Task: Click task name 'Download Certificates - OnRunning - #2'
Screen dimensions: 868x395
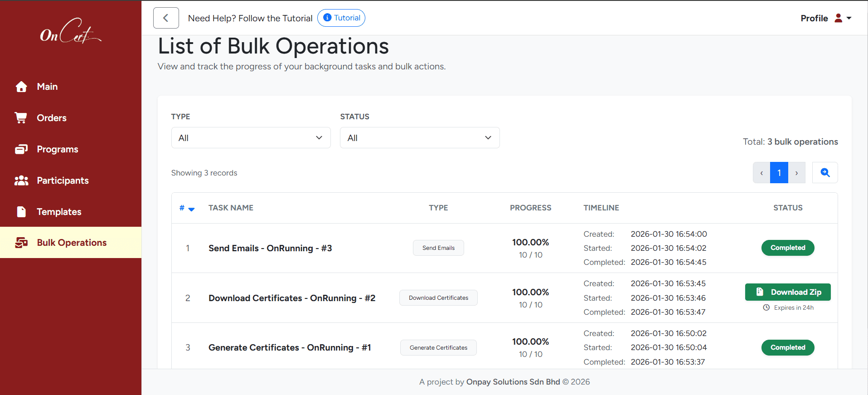Action: [292, 298]
